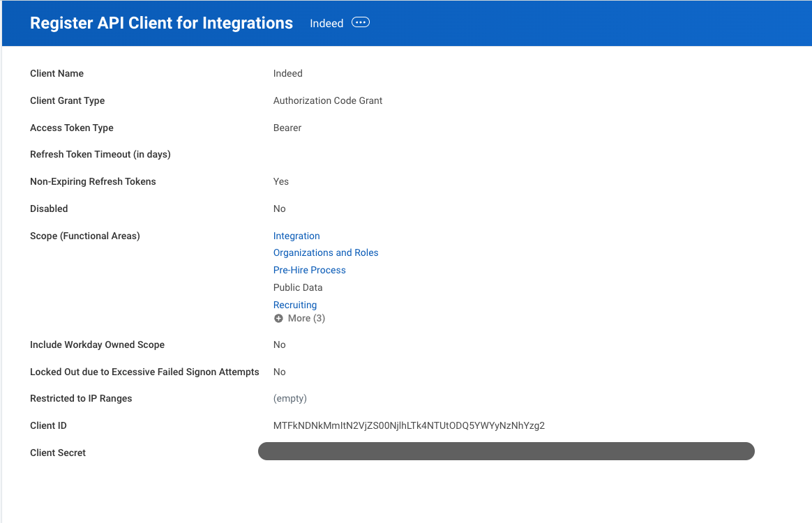Click the Authorization Code Grant value

(x=328, y=100)
